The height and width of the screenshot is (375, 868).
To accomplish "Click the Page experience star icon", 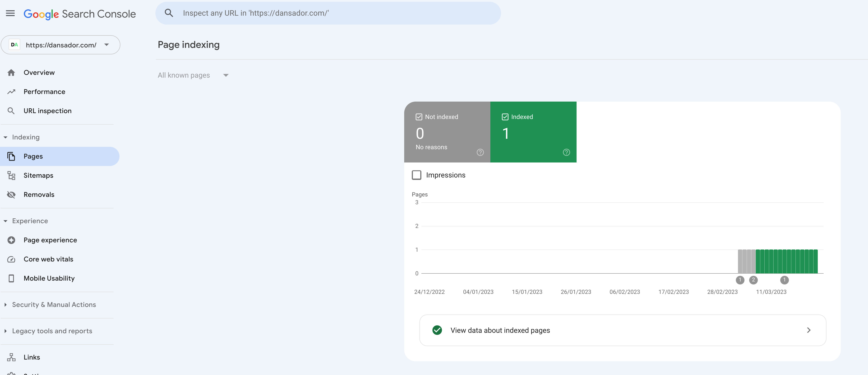I will click(x=12, y=240).
